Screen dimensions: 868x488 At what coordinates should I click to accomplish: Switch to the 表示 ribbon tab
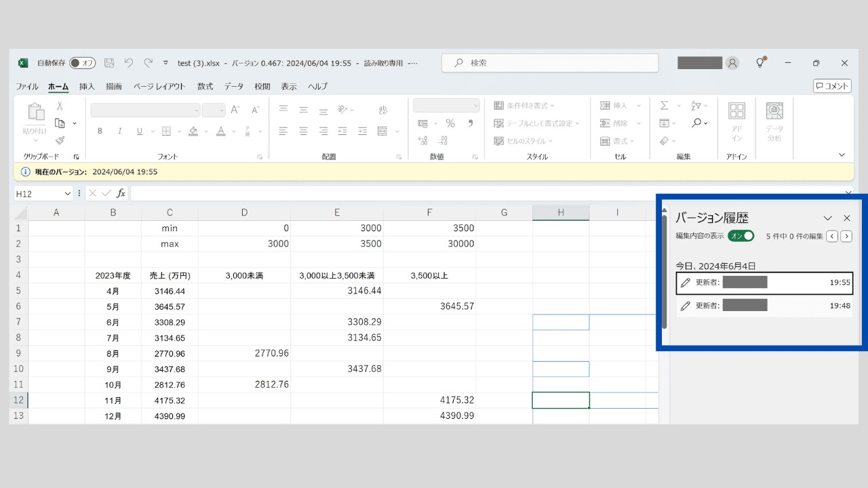pyautogui.click(x=289, y=87)
